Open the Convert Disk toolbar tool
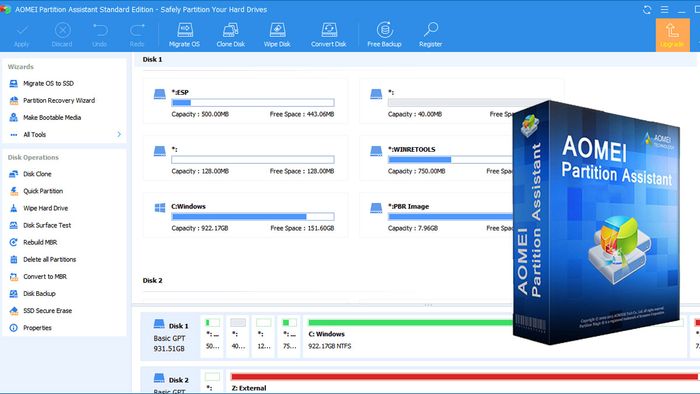Viewport: 700px width, 394px height. pos(329,35)
